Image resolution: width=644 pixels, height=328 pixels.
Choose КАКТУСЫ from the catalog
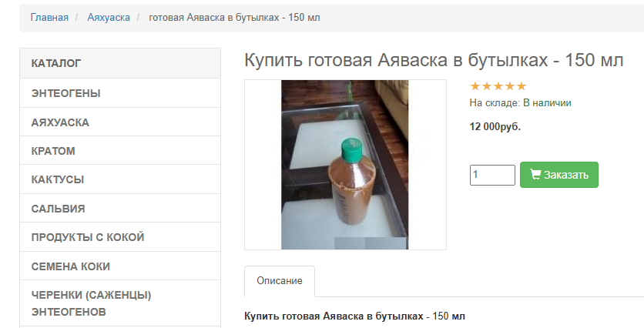pyautogui.click(x=120, y=179)
